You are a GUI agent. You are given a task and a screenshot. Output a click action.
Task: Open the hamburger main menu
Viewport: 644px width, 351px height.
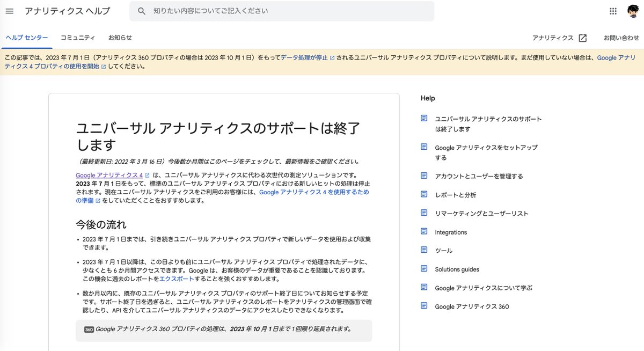click(9, 11)
